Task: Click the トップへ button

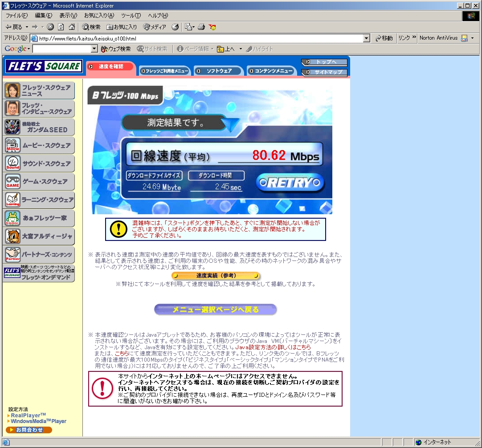Action: (x=325, y=62)
